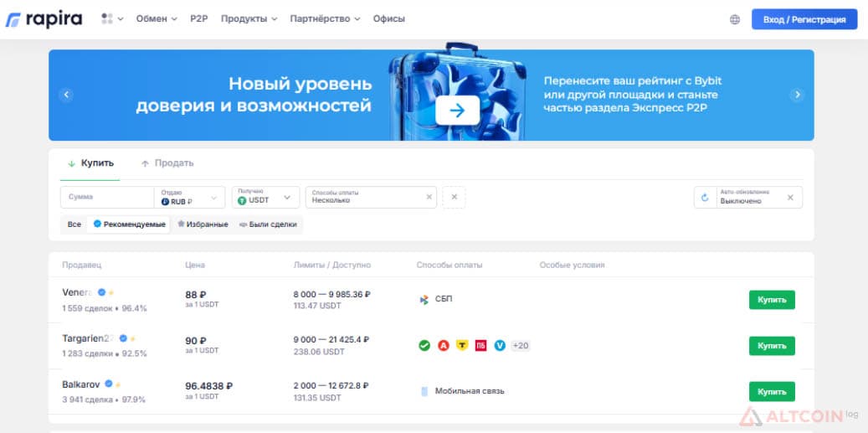Screen dimensions: 868x433
Task: Click the 96.4838 ₽ price
Action: [208, 386]
